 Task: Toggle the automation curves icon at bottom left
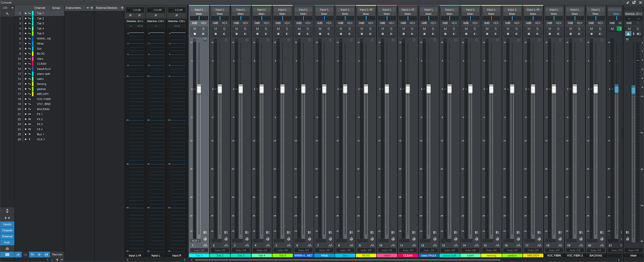coord(18,254)
